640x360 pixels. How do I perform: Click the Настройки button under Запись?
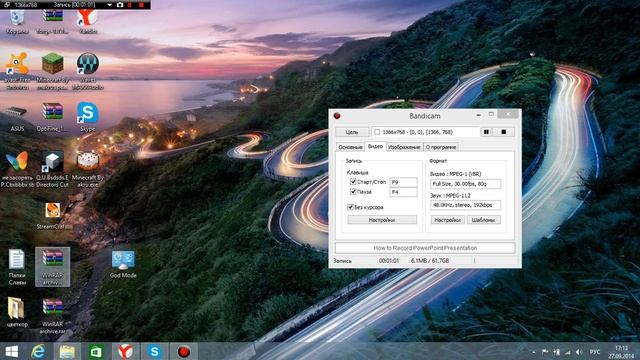(382, 220)
